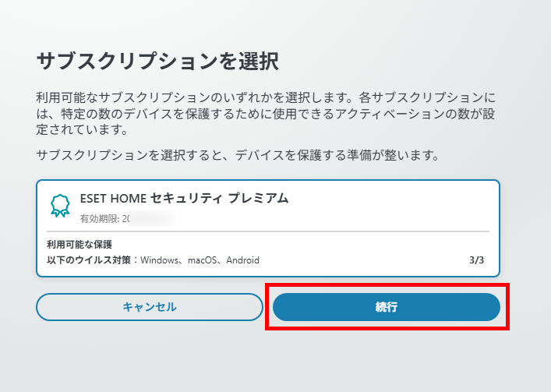Click the Android platform text
The width and height of the screenshot is (551, 392).
[x=242, y=260]
